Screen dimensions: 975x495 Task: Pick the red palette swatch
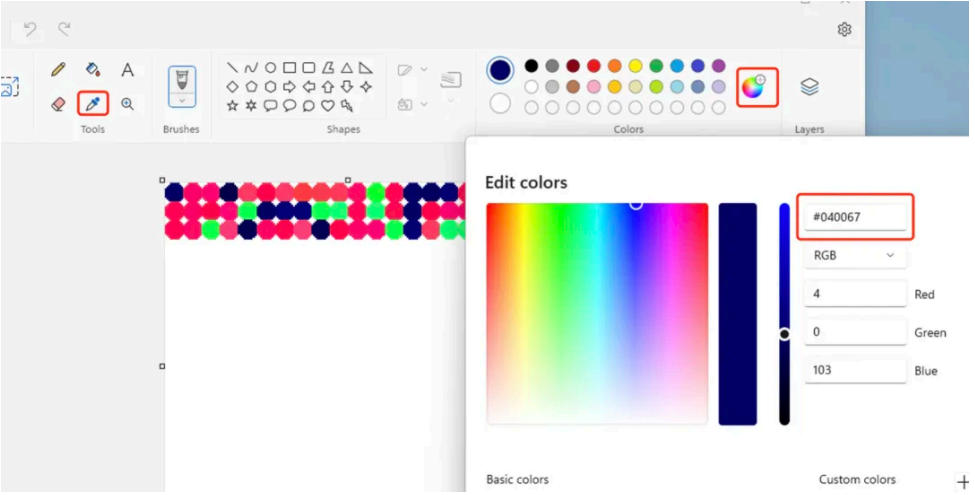tap(594, 66)
